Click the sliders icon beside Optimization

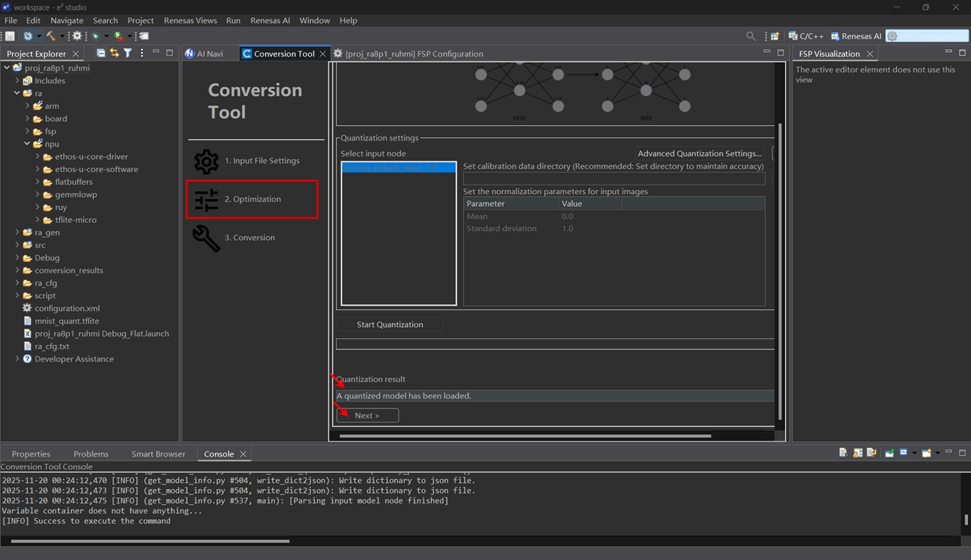click(x=206, y=199)
